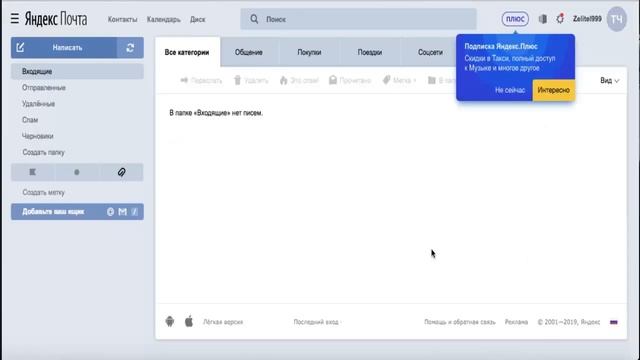Switch to Покупки tab
The height and width of the screenshot is (360, 640).
(309, 52)
